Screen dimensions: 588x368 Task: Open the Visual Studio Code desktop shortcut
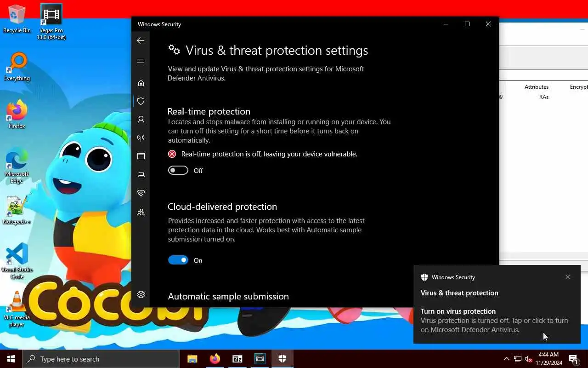tap(17, 262)
